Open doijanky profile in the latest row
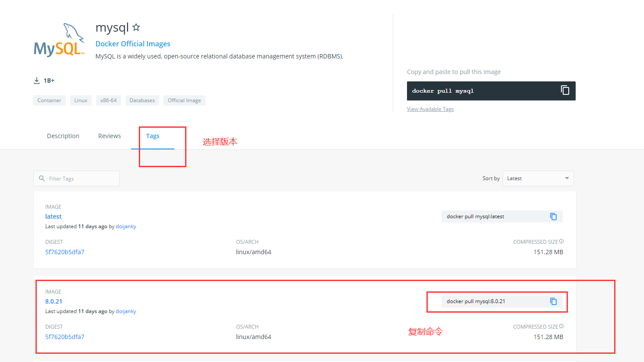 click(126, 226)
